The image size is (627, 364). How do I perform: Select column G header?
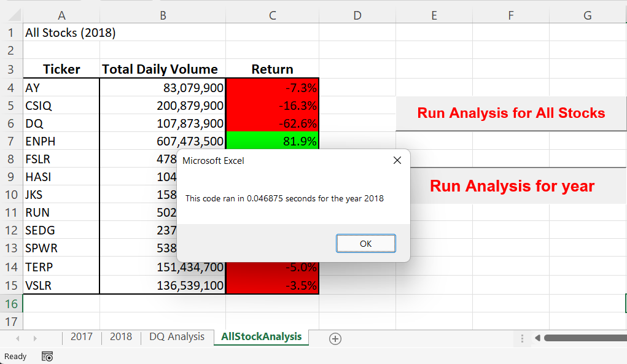click(x=588, y=15)
